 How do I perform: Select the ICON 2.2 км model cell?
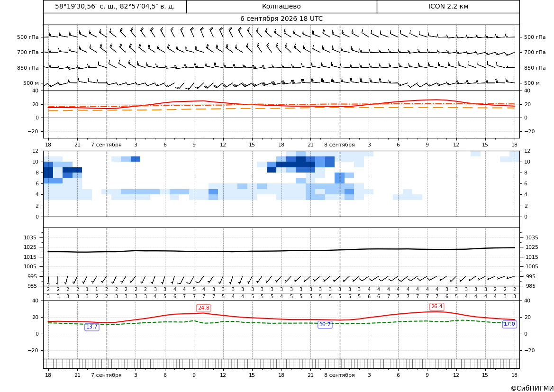coord(448,6)
